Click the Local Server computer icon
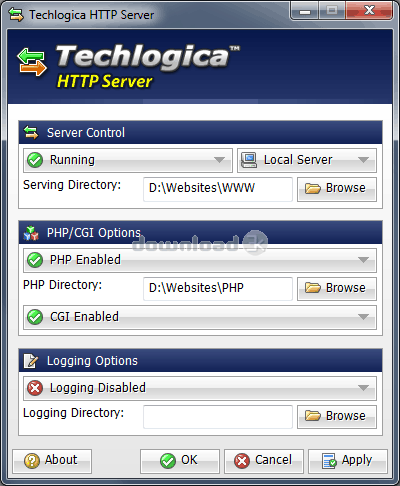Image resolution: width=400 pixels, height=486 pixels. [249, 160]
